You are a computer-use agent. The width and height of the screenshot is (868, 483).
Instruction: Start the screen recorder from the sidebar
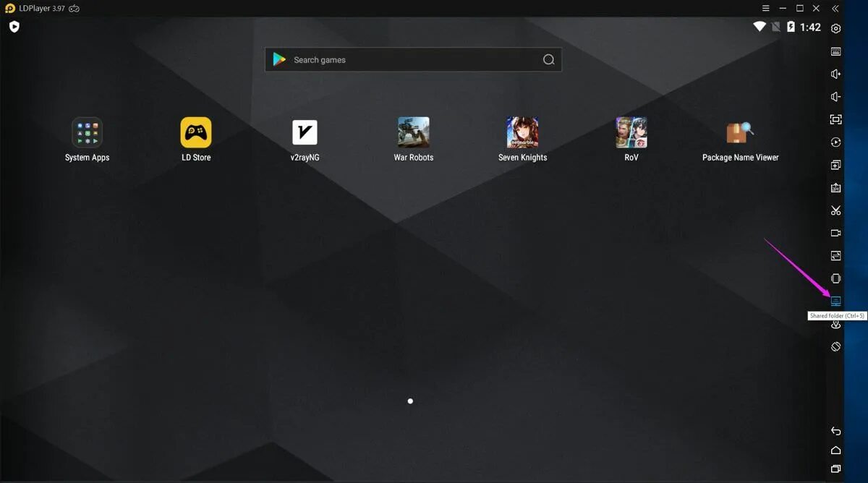(835, 233)
